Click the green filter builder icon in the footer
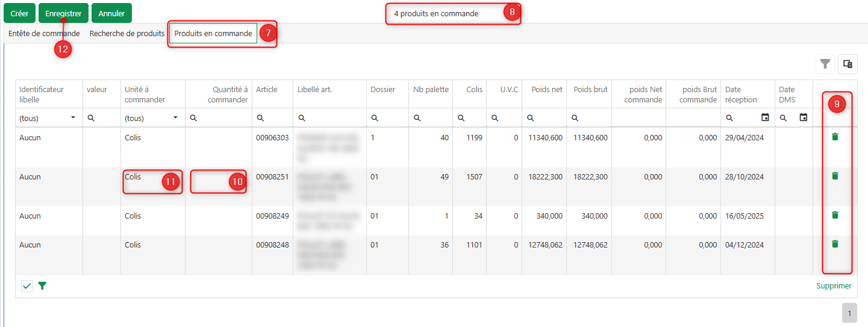Screen dimensions: 868x327 42,286
